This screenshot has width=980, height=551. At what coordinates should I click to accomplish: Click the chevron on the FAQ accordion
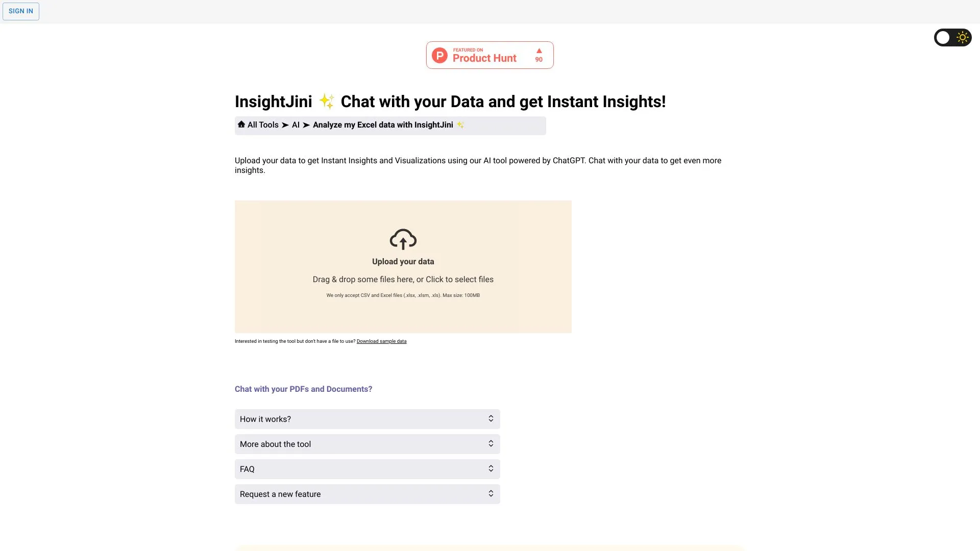[x=491, y=468]
